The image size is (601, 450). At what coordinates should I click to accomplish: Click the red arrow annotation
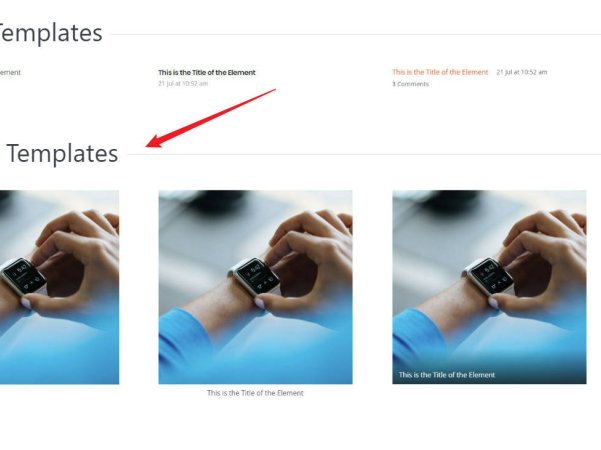tap(211, 118)
